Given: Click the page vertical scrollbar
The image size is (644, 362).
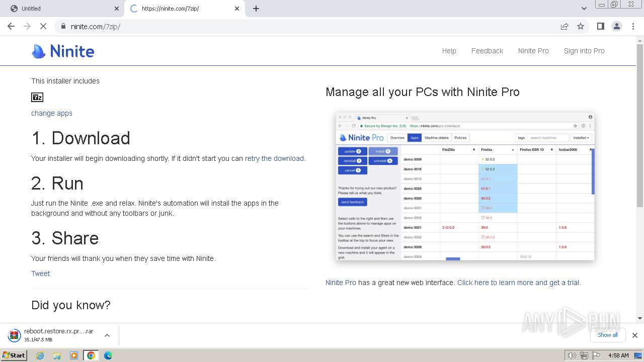Looking at the screenshot, I should [640, 125].
